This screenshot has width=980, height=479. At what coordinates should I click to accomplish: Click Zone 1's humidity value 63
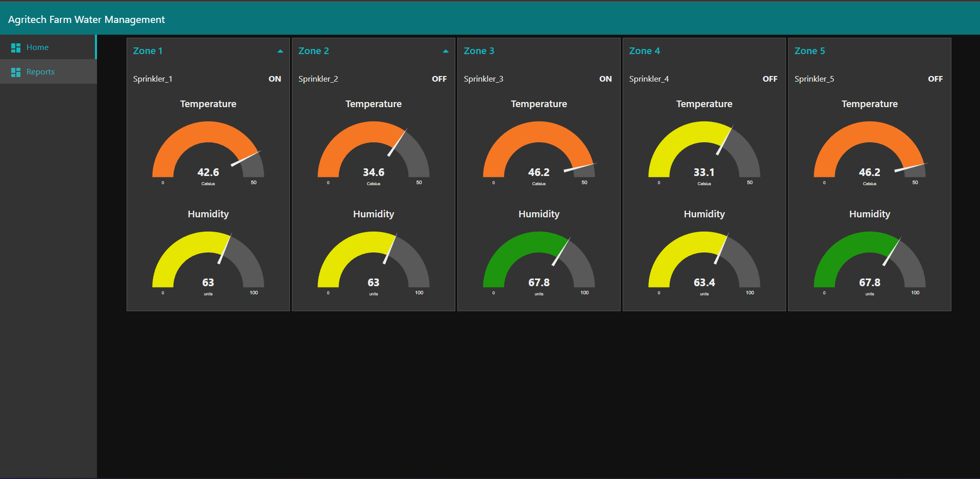(x=208, y=283)
